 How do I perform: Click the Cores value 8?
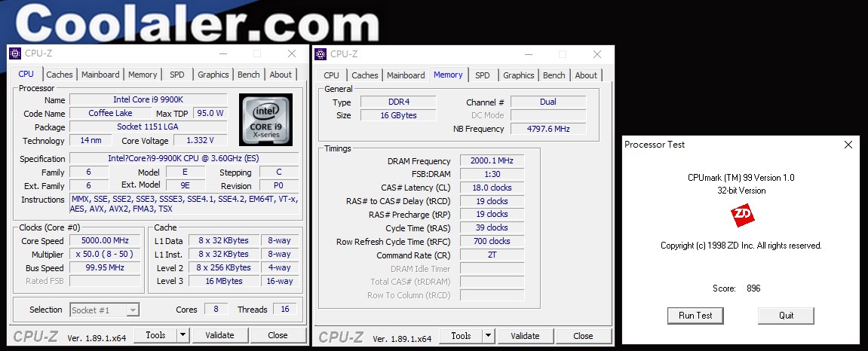[216, 310]
